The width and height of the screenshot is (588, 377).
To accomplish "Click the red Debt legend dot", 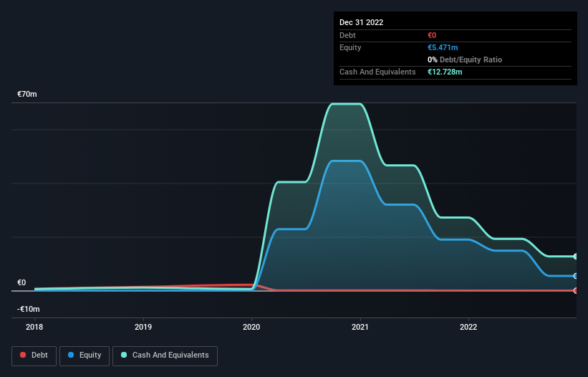I will [x=23, y=355].
